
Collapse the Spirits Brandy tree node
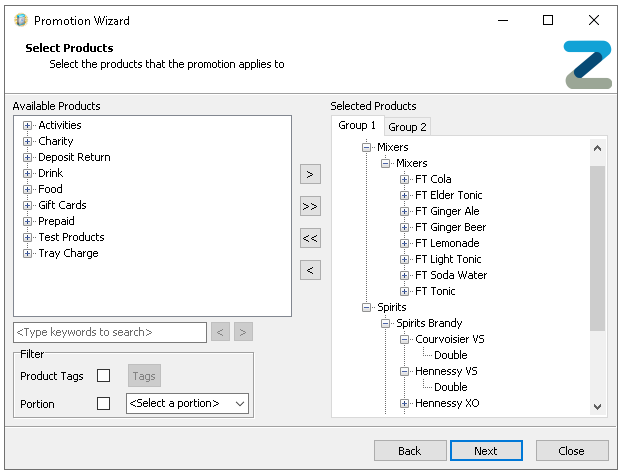coord(386,323)
